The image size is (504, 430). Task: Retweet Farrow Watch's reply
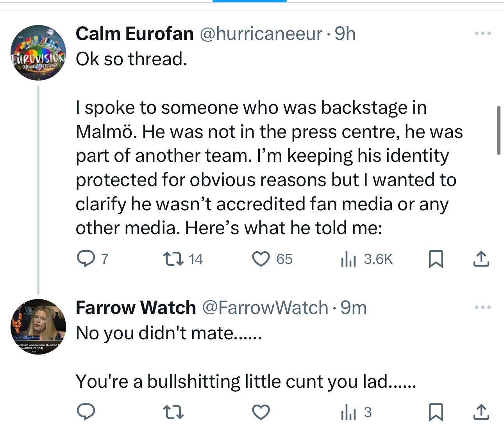coord(173,412)
